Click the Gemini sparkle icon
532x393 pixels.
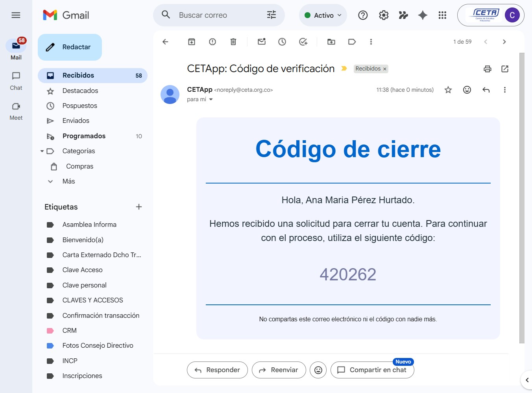(x=423, y=15)
